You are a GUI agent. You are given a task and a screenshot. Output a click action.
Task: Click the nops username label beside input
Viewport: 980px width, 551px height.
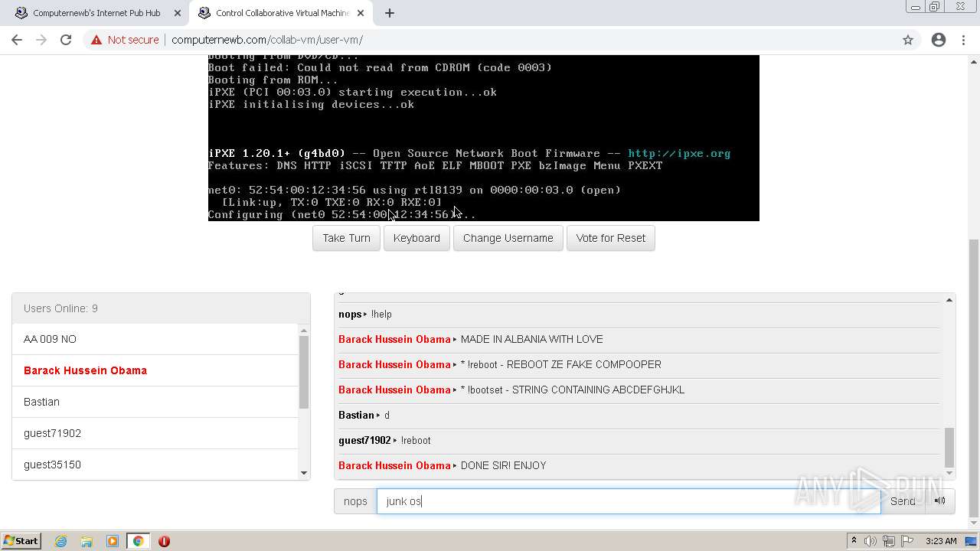(355, 501)
